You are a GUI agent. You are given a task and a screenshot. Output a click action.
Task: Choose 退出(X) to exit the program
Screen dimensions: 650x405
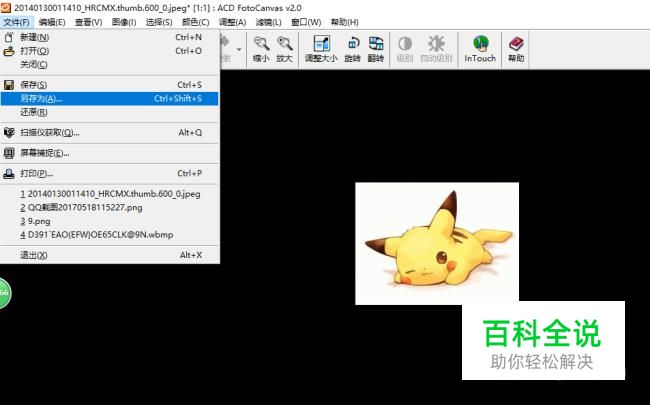coord(109,255)
